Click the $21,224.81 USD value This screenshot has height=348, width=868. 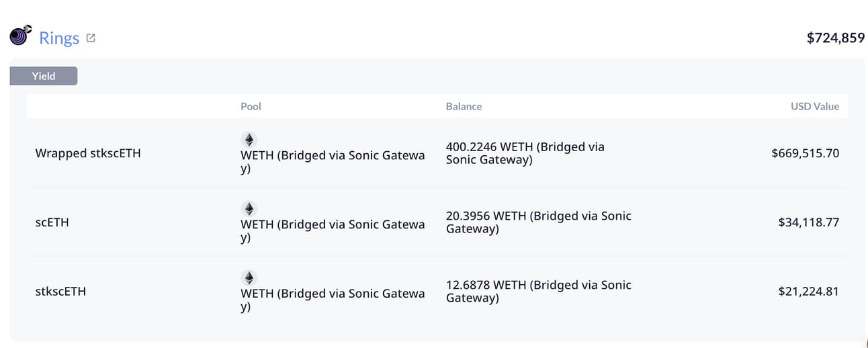(x=809, y=292)
